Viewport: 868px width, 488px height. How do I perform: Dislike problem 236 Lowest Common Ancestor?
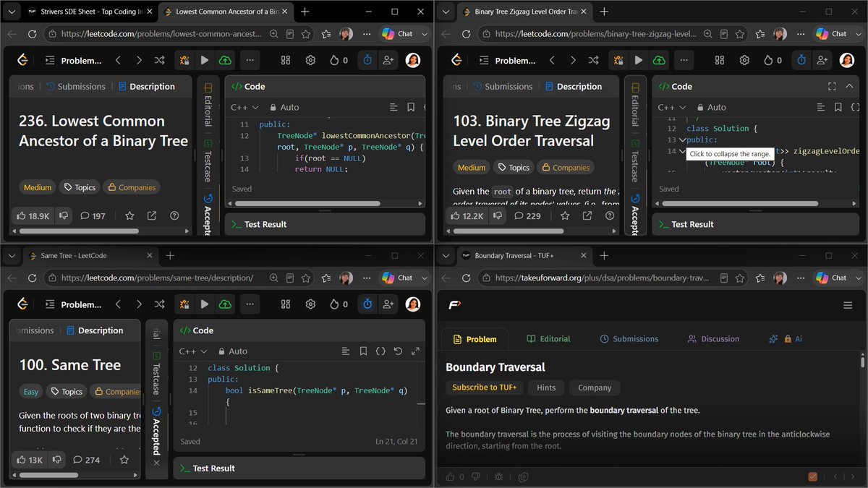point(64,215)
